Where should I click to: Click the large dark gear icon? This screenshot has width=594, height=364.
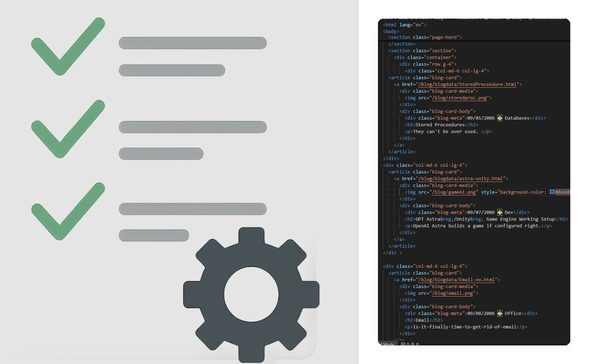click(251, 295)
